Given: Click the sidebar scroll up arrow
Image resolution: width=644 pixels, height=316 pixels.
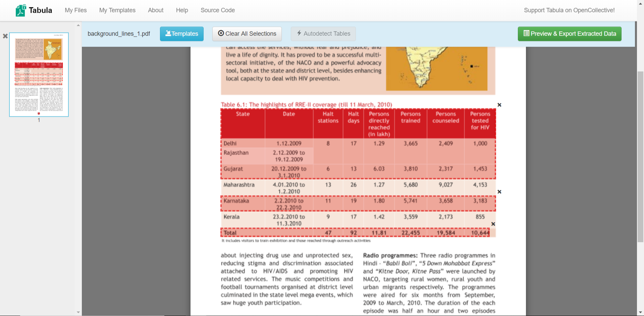Looking at the screenshot, I should [78, 25].
